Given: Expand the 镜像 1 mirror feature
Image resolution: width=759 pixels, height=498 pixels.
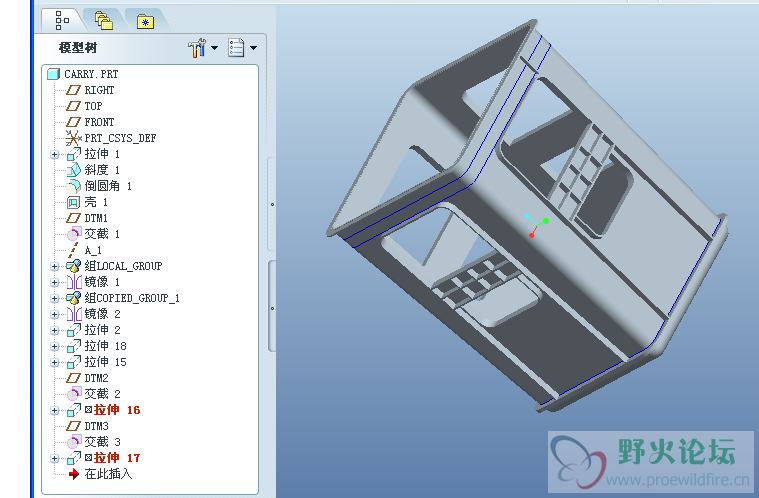Looking at the screenshot, I should point(55,282).
